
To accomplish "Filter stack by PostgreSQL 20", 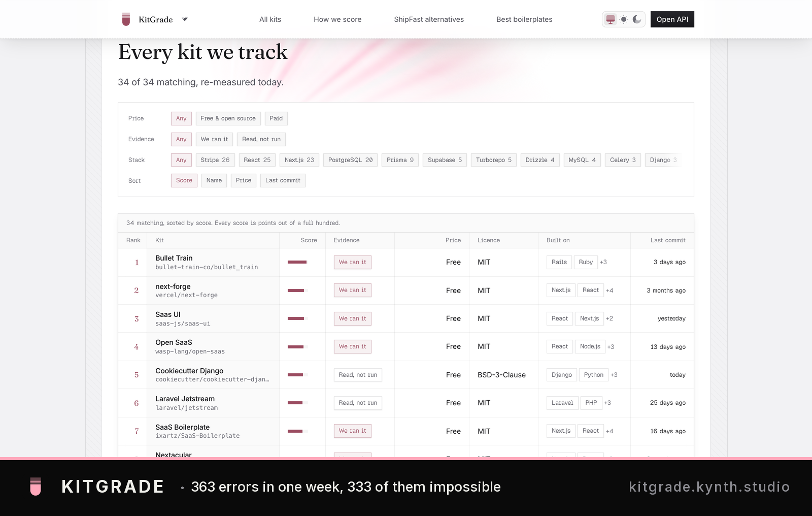I will [x=350, y=160].
